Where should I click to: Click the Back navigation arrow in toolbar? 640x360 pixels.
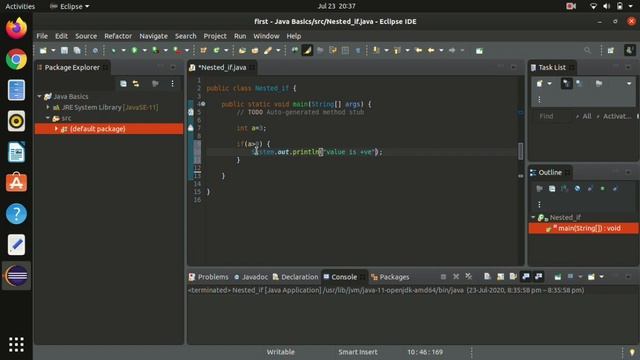(x=431, y=51)
